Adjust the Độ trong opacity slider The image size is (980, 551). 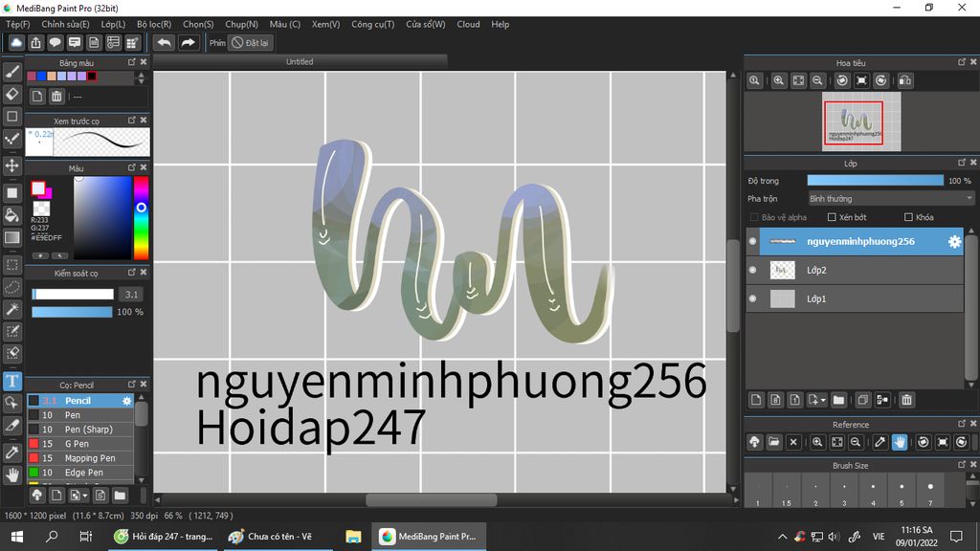tap(875, 181)
